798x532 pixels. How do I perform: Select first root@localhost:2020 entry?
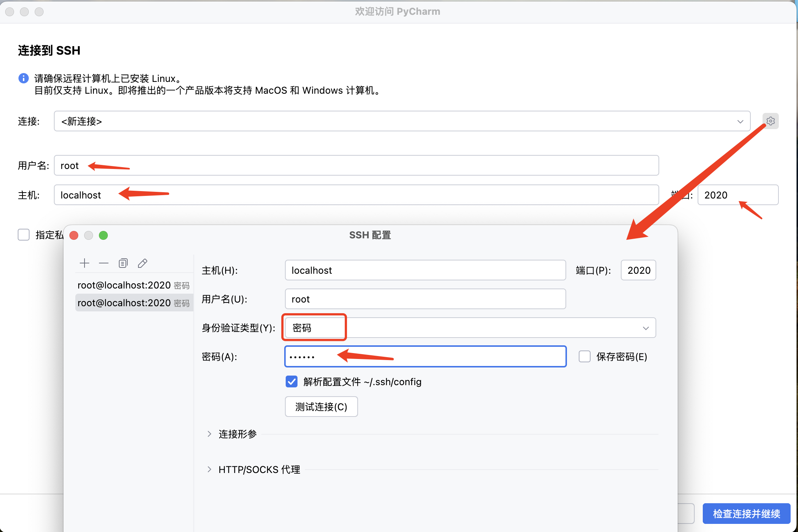[x=134, y=285]
